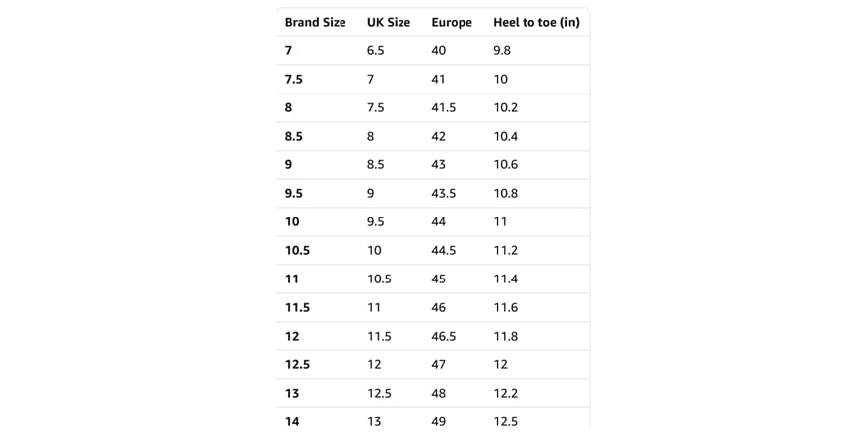The height and width of the screenshot is (434, 868).
Task: Click UK size 11.5 cell
Action: 379,336
